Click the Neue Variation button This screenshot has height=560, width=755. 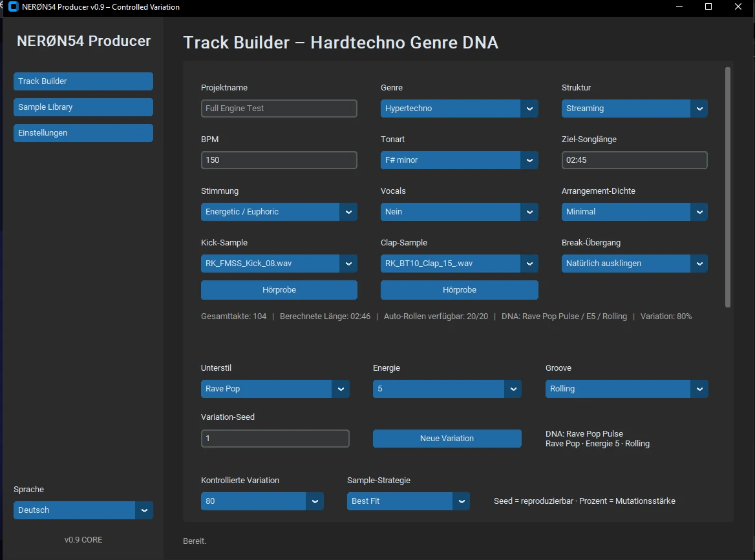447,439
